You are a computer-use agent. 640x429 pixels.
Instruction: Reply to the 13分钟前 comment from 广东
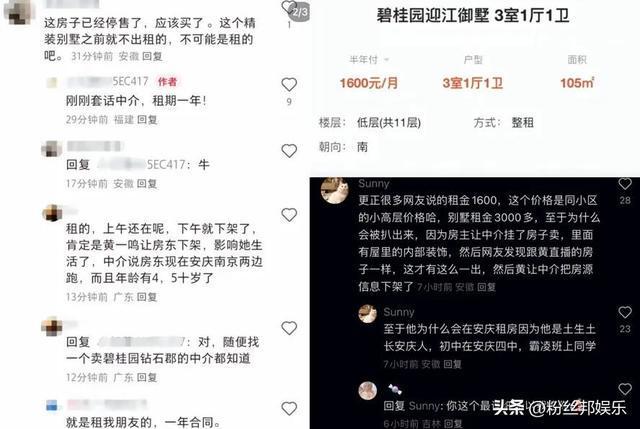pos(147,297)
